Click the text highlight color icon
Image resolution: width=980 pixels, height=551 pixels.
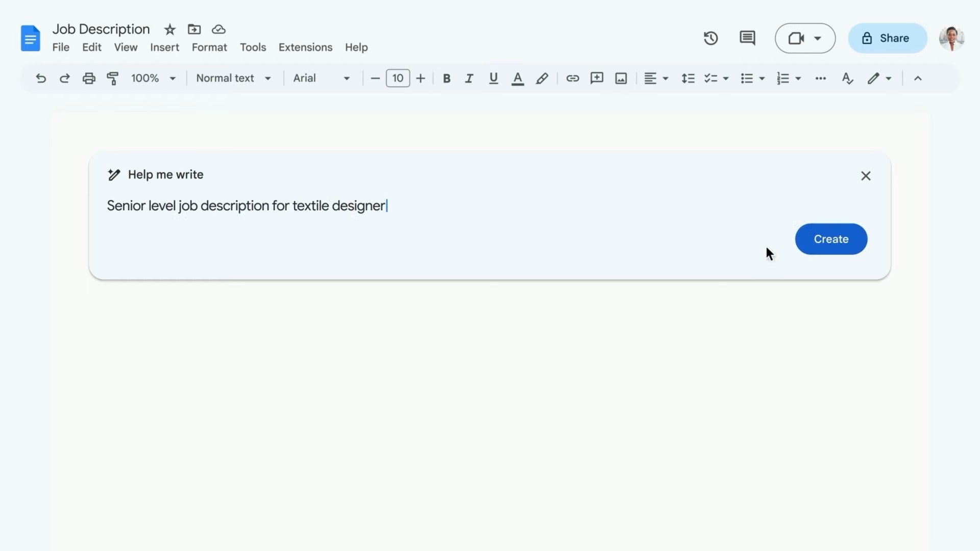pyautogui.click(x=542, y=78)
